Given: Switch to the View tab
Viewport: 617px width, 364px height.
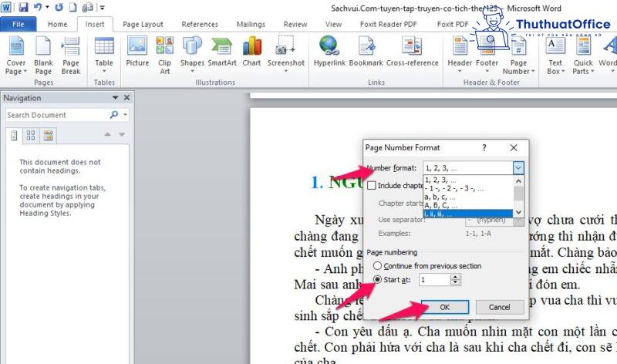Looking at the screenshot, I should click(x=333, y=24).
